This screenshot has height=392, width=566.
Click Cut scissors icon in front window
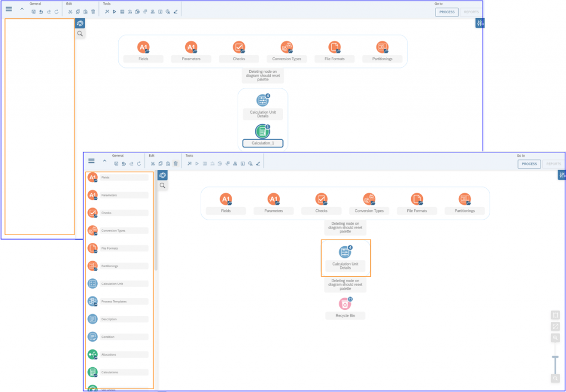tap(153, 164)
